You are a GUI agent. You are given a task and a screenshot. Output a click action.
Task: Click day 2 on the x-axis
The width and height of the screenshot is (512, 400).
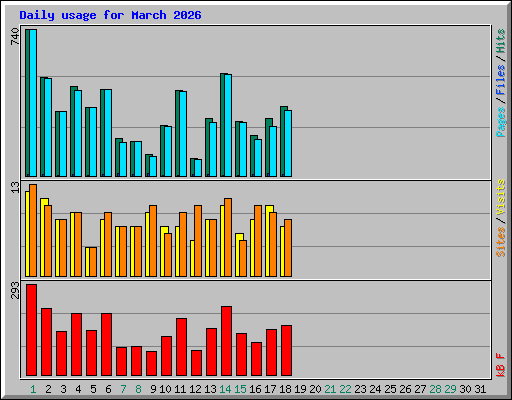coord(48,389)
